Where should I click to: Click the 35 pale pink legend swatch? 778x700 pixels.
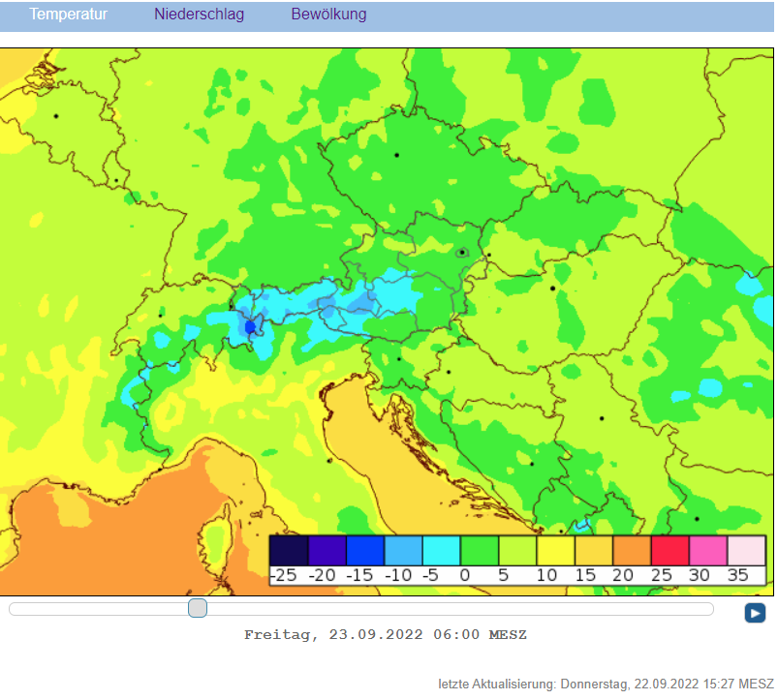point(747,550)
